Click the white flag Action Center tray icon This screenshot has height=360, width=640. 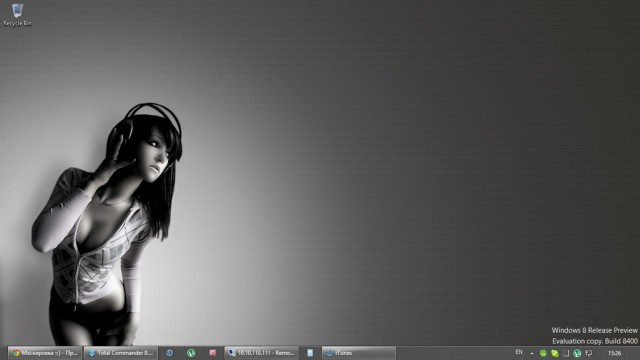pyautogui.click(x=566, y=353)
